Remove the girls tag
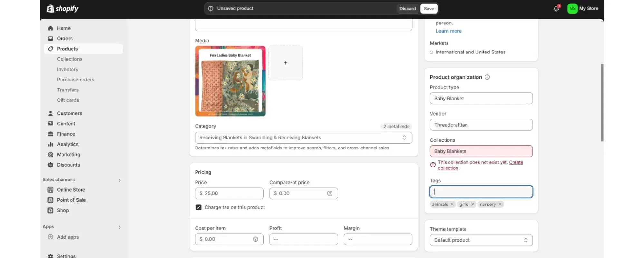 (473, 204)
